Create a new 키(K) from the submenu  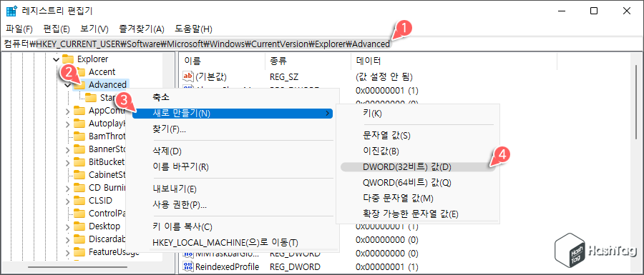418,114
